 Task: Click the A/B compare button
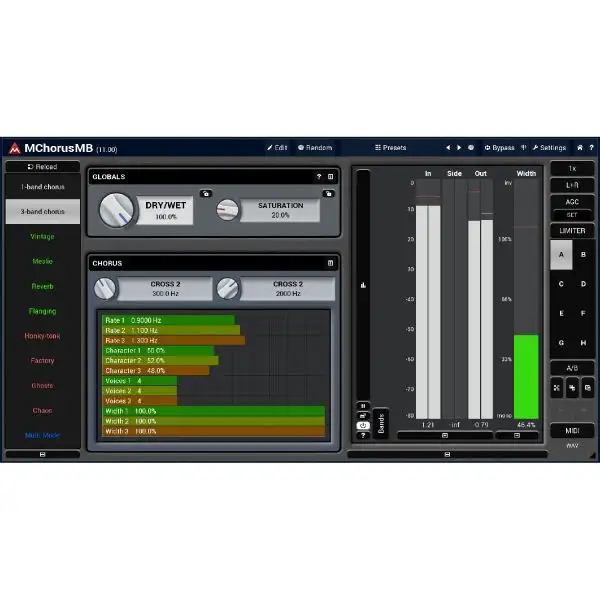click(572, 367)
